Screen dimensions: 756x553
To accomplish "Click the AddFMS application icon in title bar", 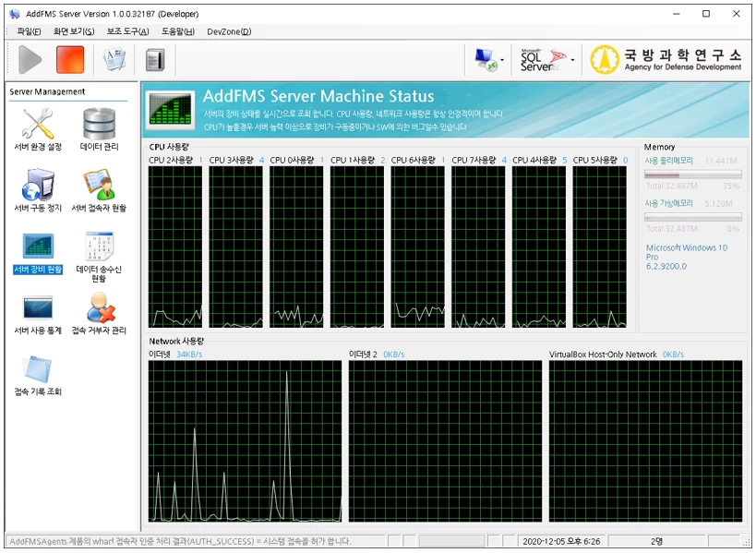I will pyautogui.click(x=15, y=14).
